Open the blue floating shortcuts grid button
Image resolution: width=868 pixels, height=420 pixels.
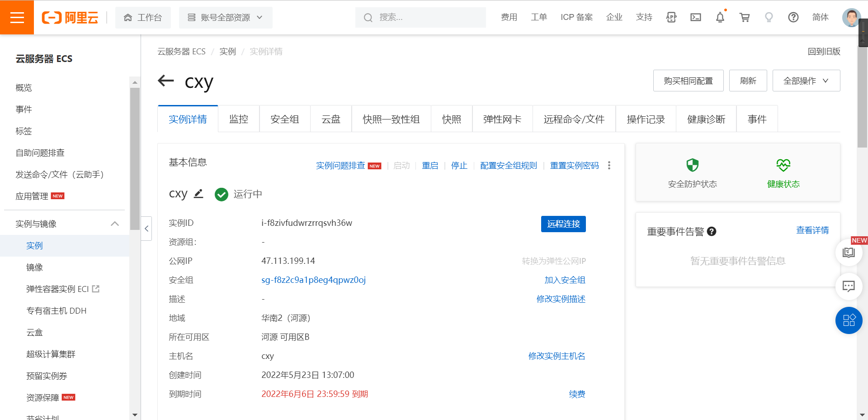click(849, 320)
